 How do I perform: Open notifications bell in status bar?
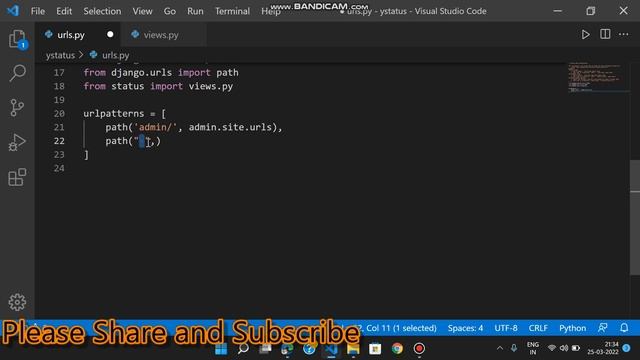pos(624,328)
